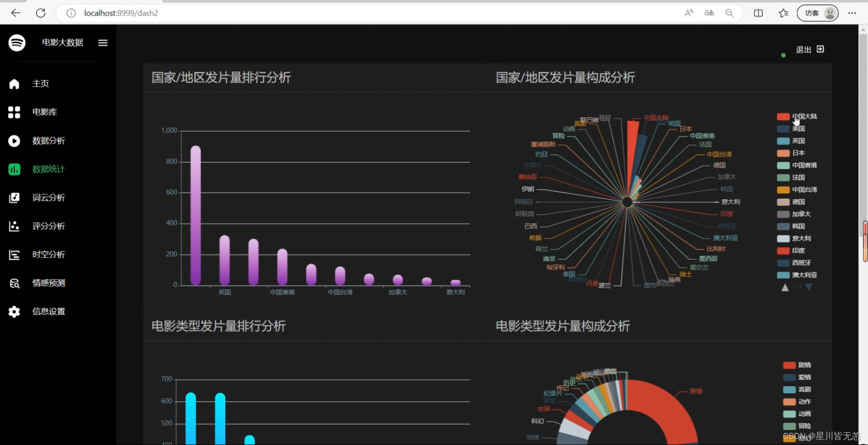Viewport: 868px width, 445px height.
Task: Click the tallest purple bar in country chart
Action: (x=196, y=216)
